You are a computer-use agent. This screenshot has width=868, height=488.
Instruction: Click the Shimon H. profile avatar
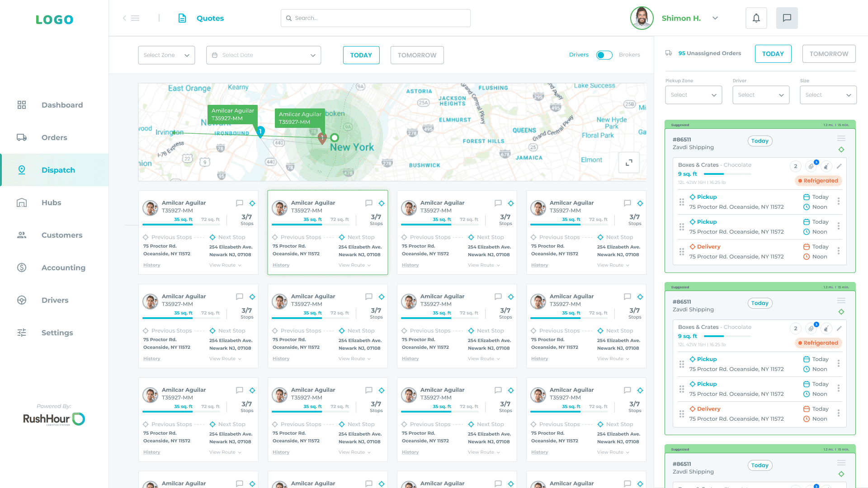point(642,18)
